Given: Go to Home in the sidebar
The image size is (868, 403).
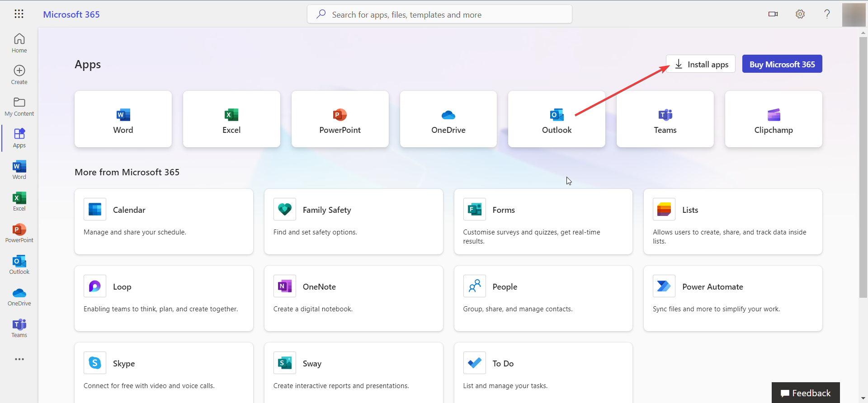Looking at the screenshot, I should click(19, 43).
